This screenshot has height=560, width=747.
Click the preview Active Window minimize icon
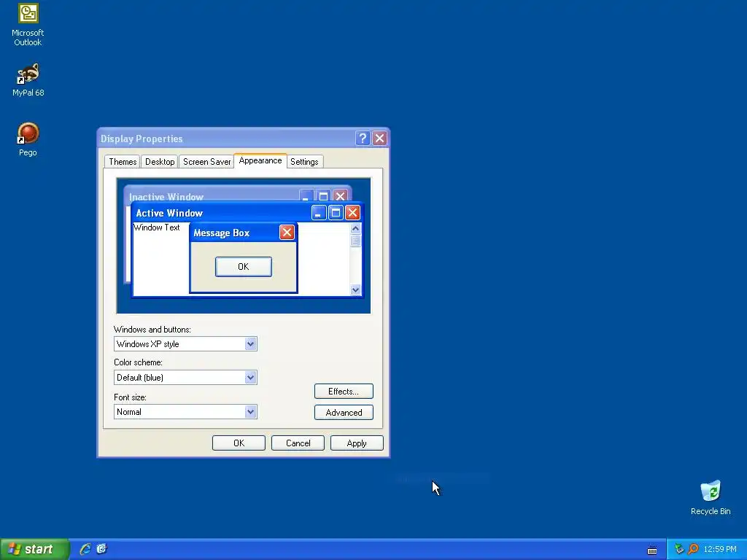tap(319, 212)
